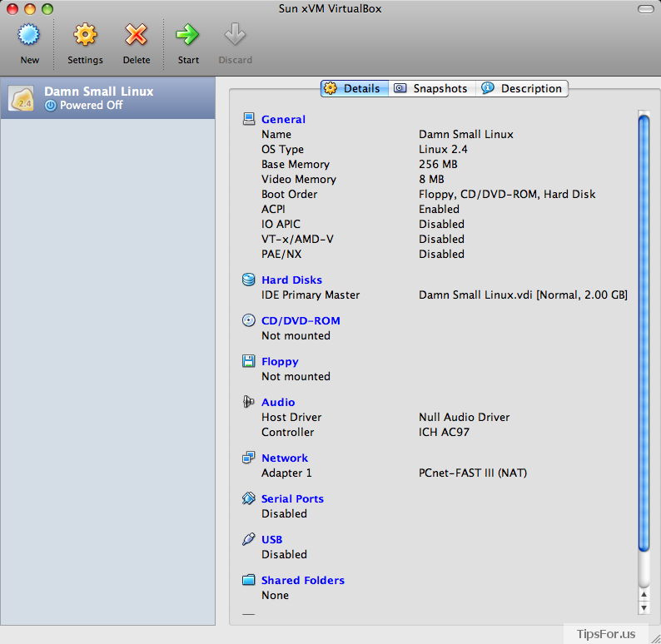This screenshot has height=644, width=661.
Task: Open the General settings link
Action: 283,119
